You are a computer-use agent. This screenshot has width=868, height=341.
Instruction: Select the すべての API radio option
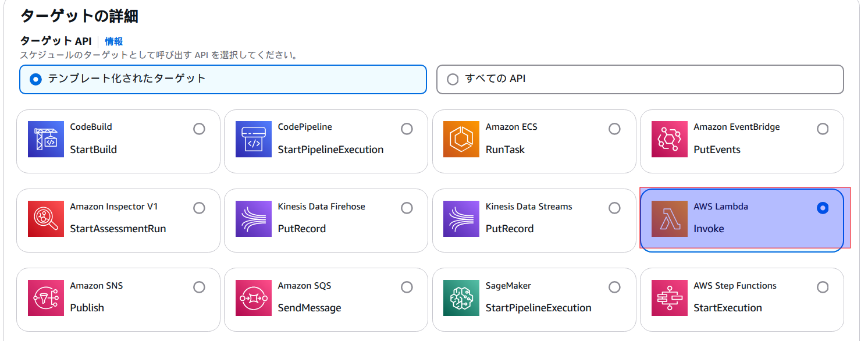pos(453,79)
